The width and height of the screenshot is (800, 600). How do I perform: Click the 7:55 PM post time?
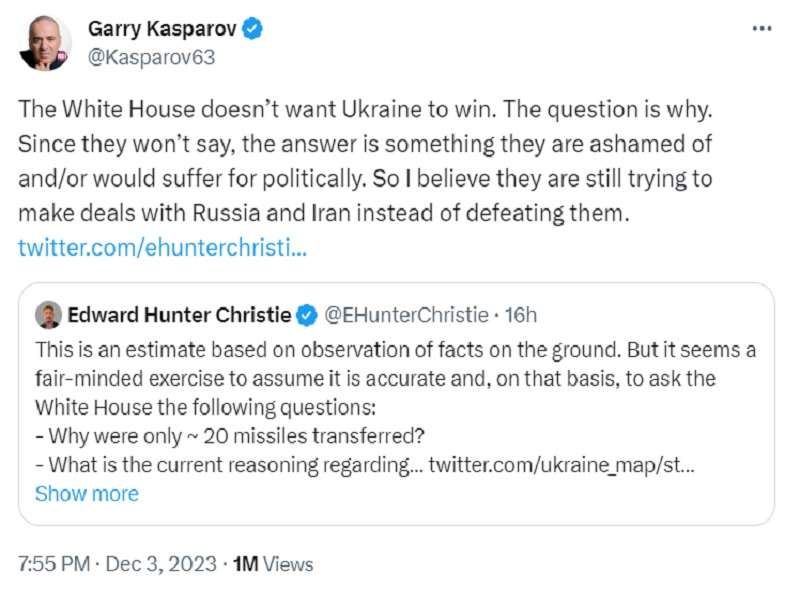55,564
